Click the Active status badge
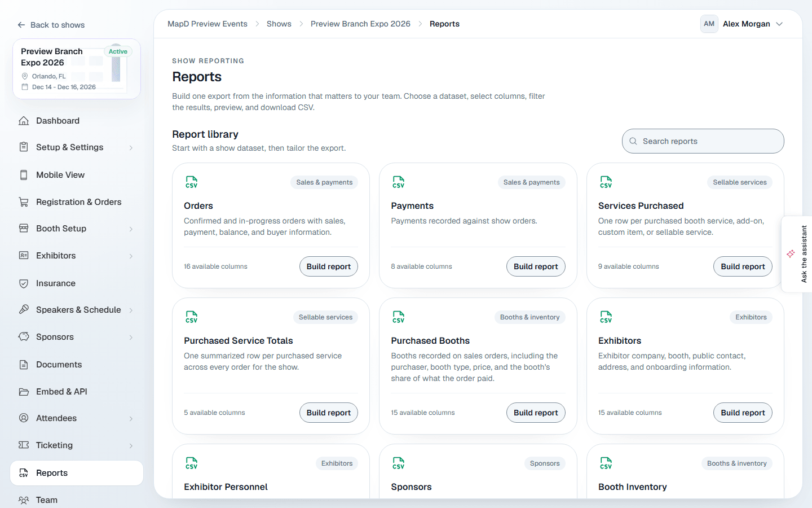 (118, 51)
